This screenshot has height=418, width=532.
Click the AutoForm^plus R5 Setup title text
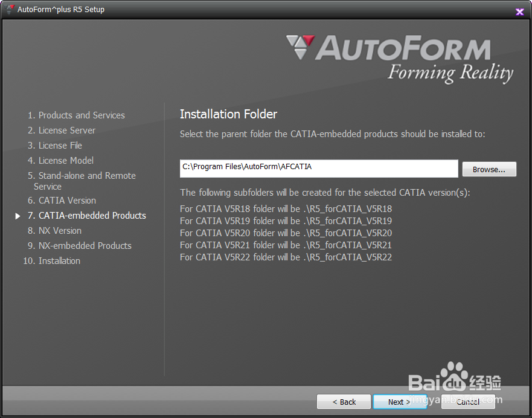[x=61, y=10]
